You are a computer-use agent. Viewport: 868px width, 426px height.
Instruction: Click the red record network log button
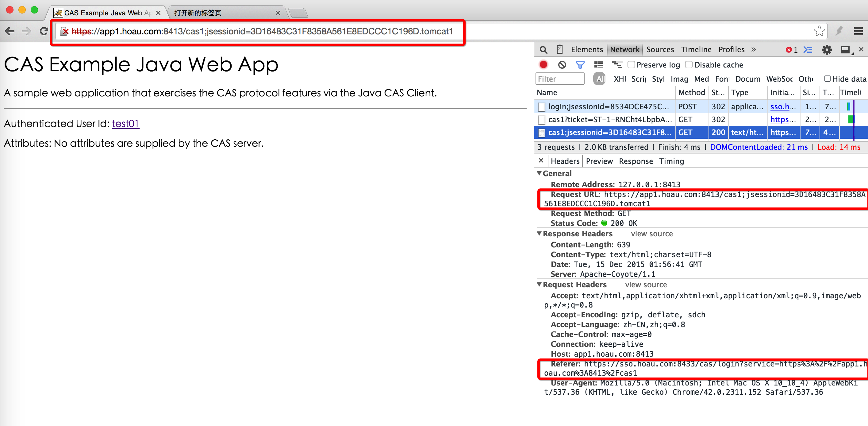543,65
